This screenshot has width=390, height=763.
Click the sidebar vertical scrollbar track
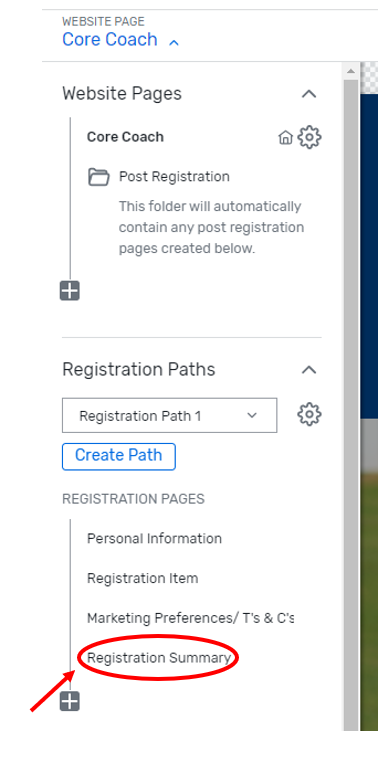pos(351,404)
